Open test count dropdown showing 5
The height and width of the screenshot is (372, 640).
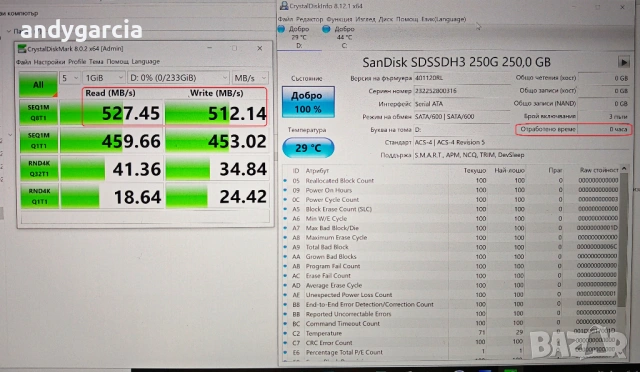point(70,78)
